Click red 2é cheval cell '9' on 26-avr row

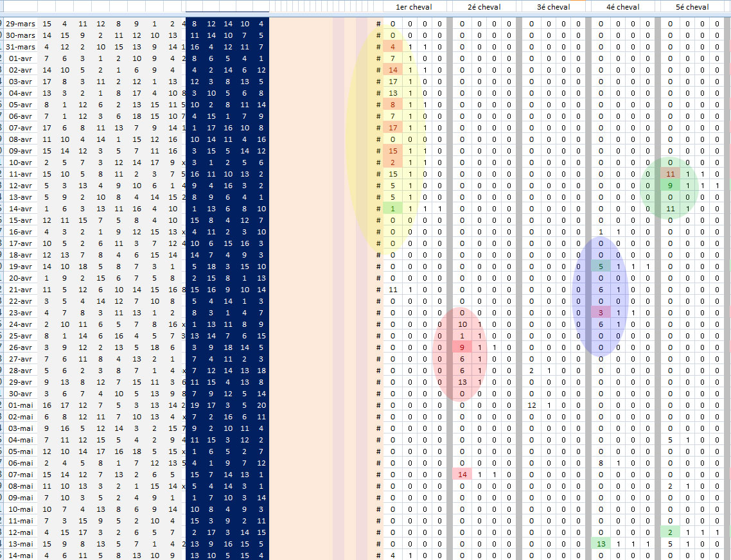pos(462,347)
